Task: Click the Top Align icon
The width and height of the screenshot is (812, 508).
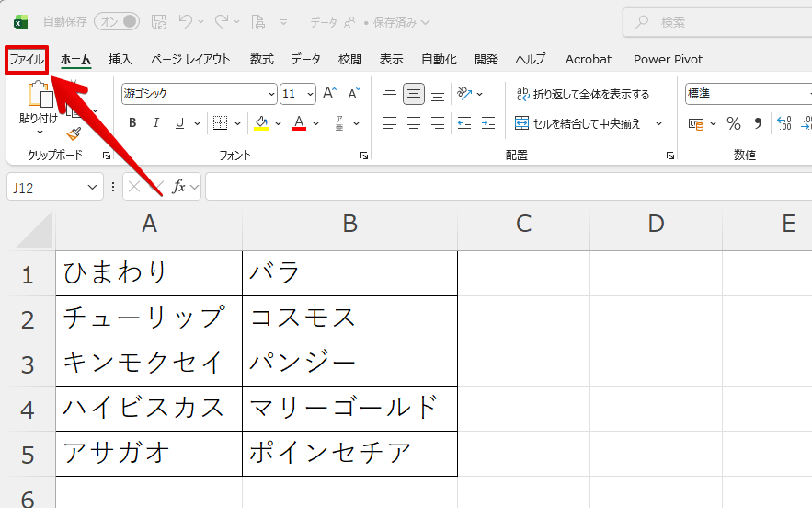Action: click(390, 93)
